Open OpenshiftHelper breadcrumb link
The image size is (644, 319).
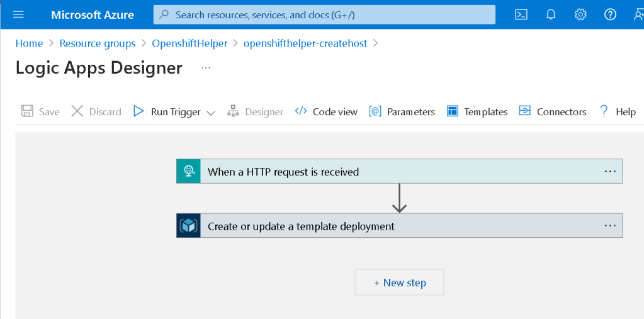tap(189, 43)
